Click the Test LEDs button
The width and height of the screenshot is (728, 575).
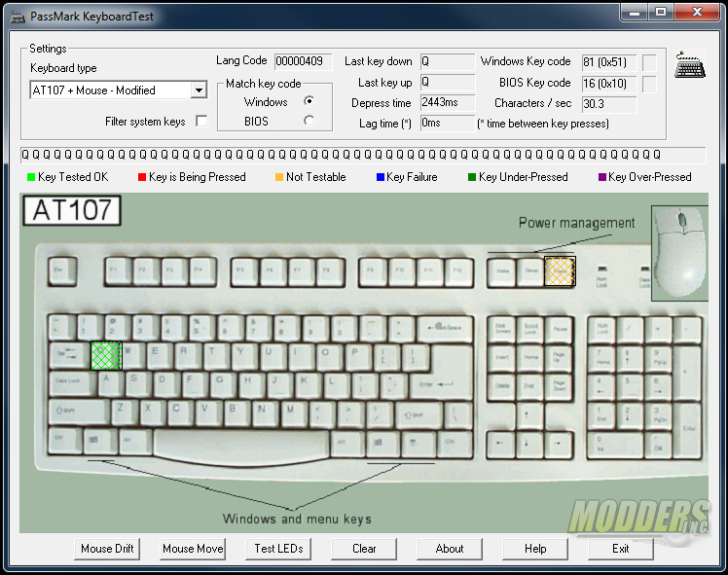278,549
